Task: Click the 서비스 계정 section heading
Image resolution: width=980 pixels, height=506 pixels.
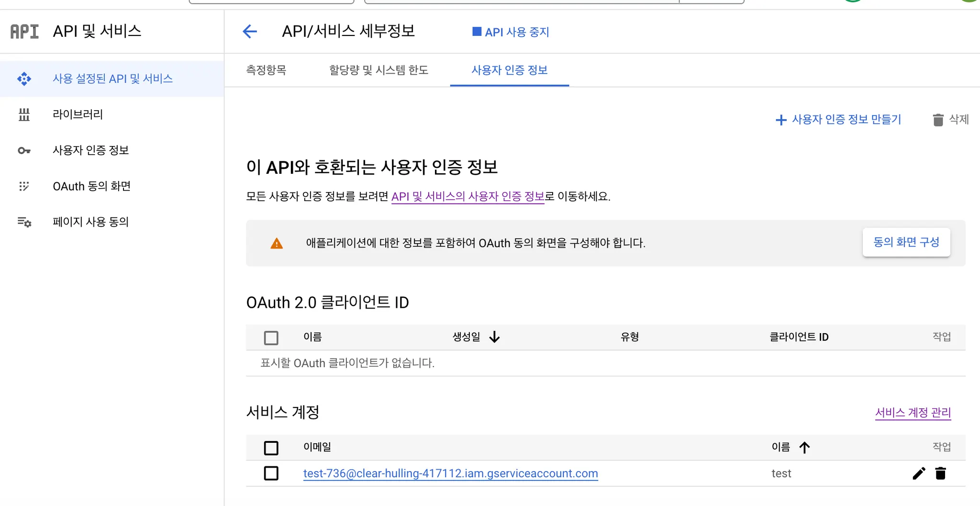Action: tap(283, 412)
